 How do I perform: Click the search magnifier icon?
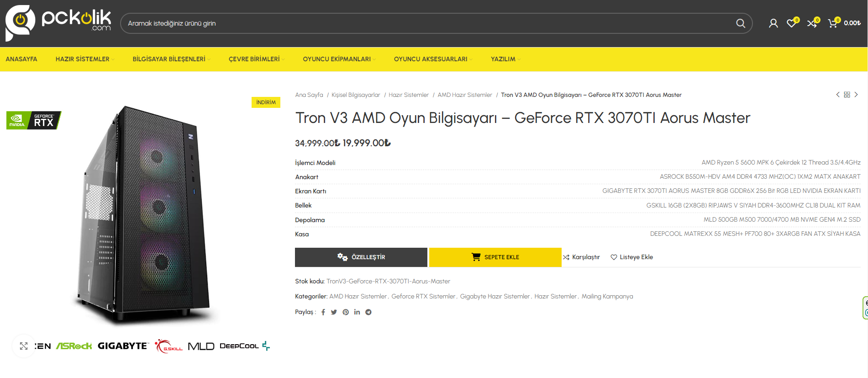[x=740, y=23]
